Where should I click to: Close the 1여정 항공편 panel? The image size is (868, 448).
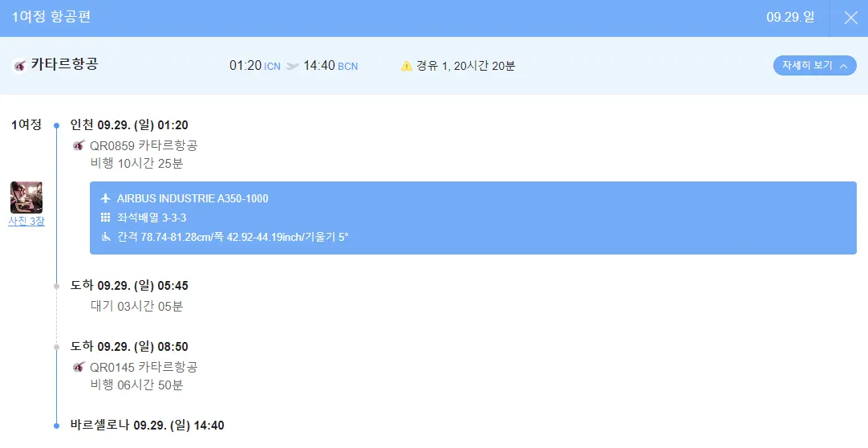(x=851, y=18)
